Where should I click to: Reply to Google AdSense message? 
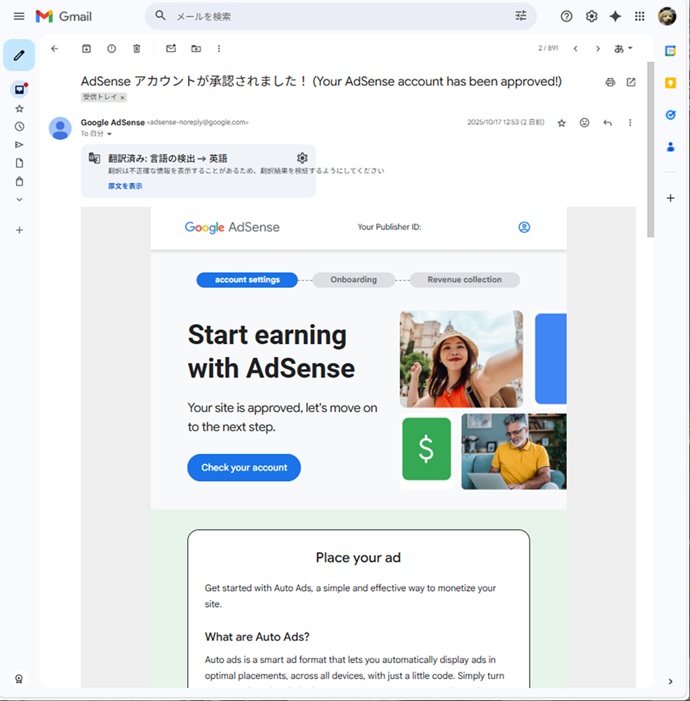pos(607,123)
